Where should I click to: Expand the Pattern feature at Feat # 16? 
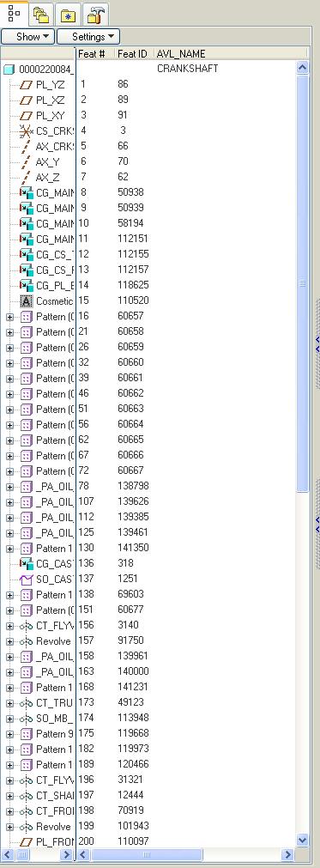tap(9, 317)
